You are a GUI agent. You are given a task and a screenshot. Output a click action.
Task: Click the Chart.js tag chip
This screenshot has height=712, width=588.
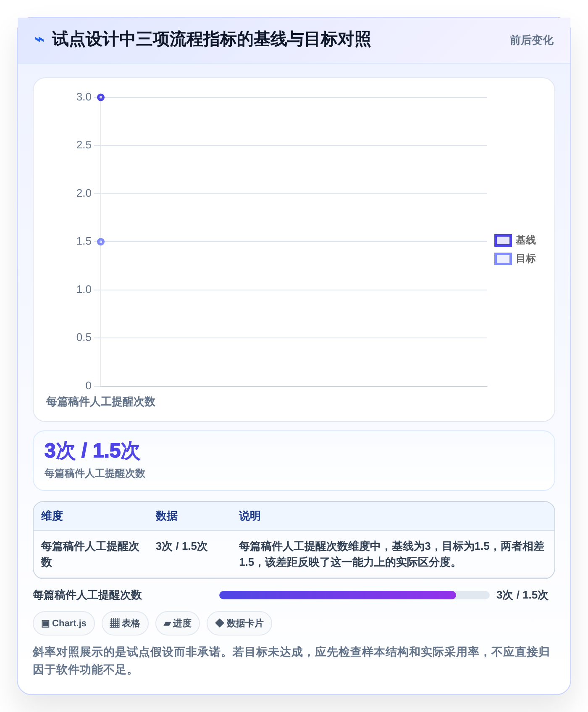click(x=64, y=623)
